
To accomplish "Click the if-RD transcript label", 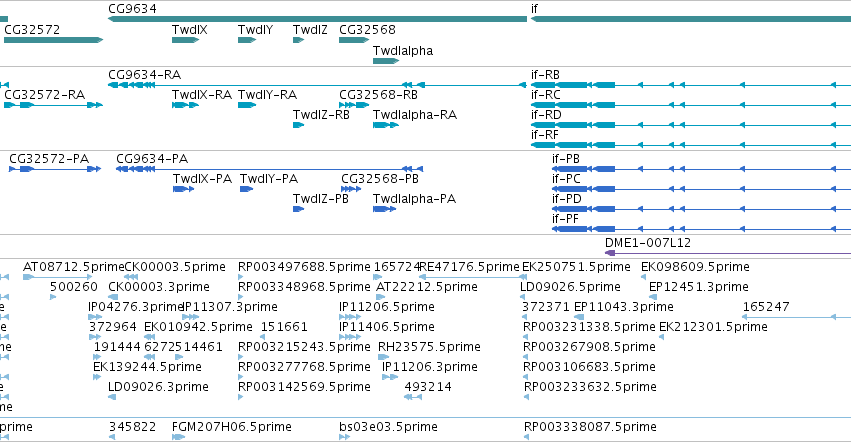I will [x=546, y=115].
